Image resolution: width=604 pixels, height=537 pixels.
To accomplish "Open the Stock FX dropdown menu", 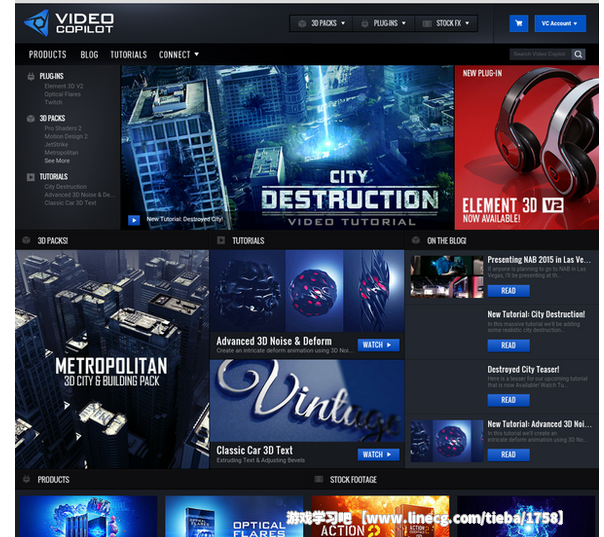I will point(446,23).
